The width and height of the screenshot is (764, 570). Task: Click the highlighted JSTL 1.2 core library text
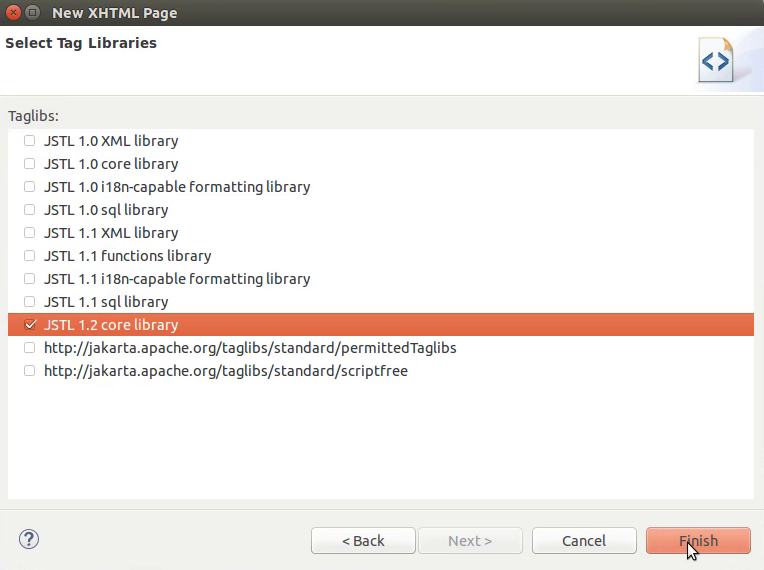111,324
